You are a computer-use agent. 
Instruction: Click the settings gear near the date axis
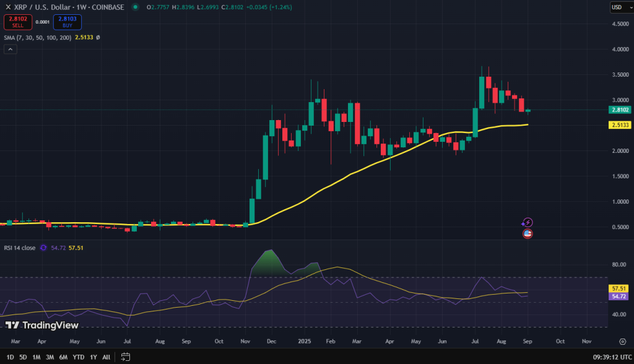click(624, 341)
